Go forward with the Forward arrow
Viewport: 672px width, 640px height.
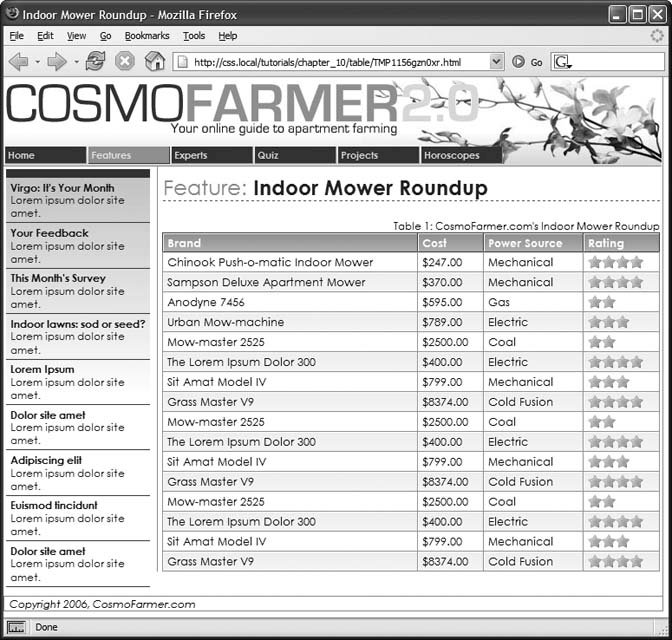coord(57,62)
